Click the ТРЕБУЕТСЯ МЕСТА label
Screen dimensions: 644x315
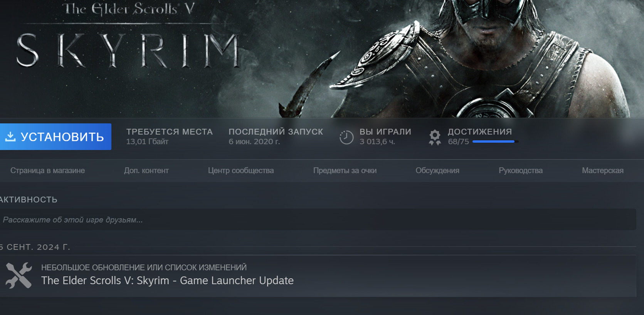[x=170, y=132]
